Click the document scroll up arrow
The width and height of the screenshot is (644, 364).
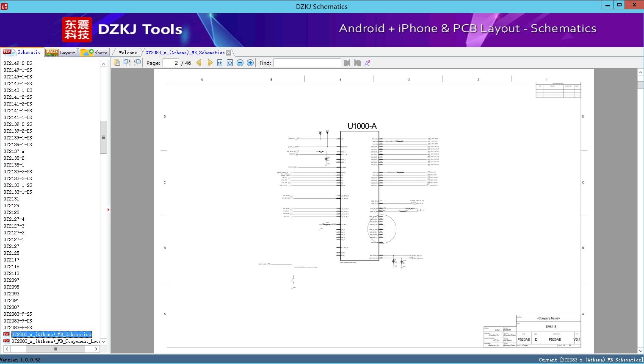(x=640, y=72)
